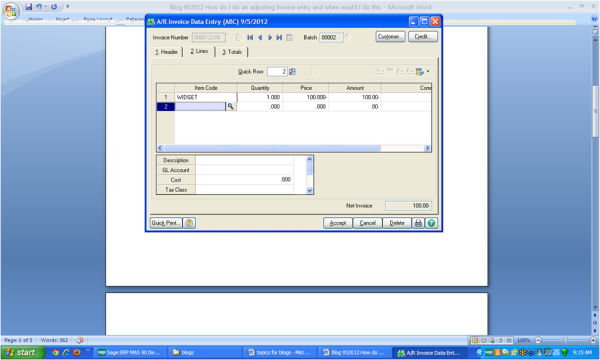Viewport: 600px width, 360px height.
Task: Cancel the invoice entry
Action: click(367, 223)
